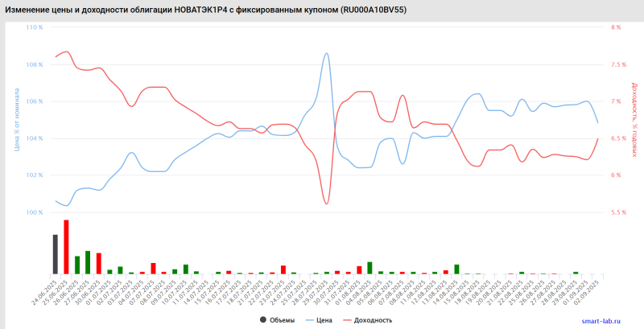Click the red volume bar for 23.07.2025
Viewport: 644px width, 329px height.
point(283,269)
